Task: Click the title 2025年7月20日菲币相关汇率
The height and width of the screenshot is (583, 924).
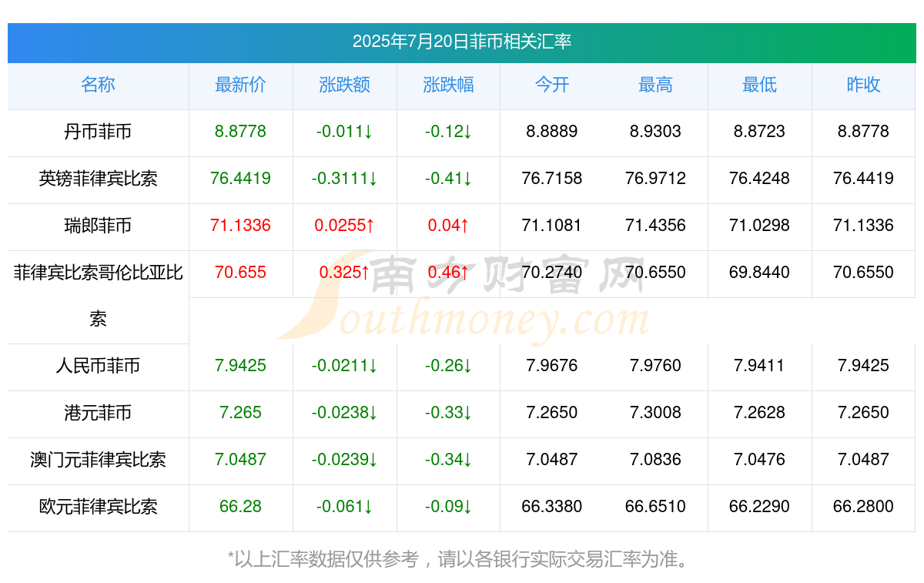Action: (462, 42)
